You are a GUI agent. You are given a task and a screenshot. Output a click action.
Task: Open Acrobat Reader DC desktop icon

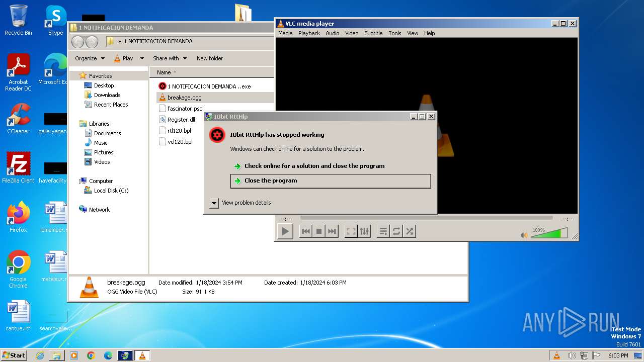click(x=18, y=72)
